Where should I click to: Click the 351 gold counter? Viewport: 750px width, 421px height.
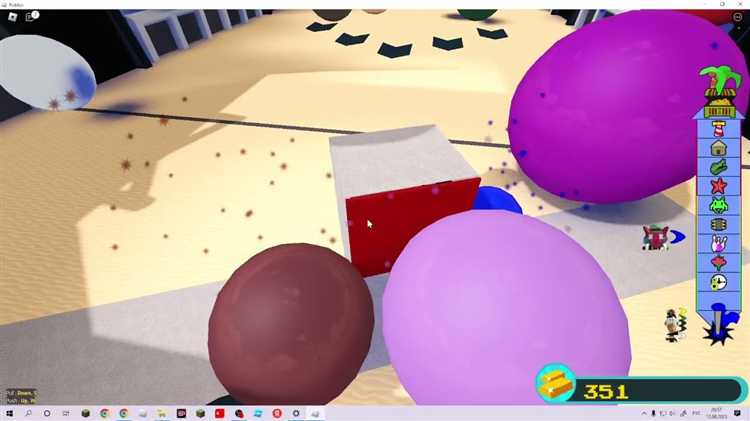tap(606, 392)
